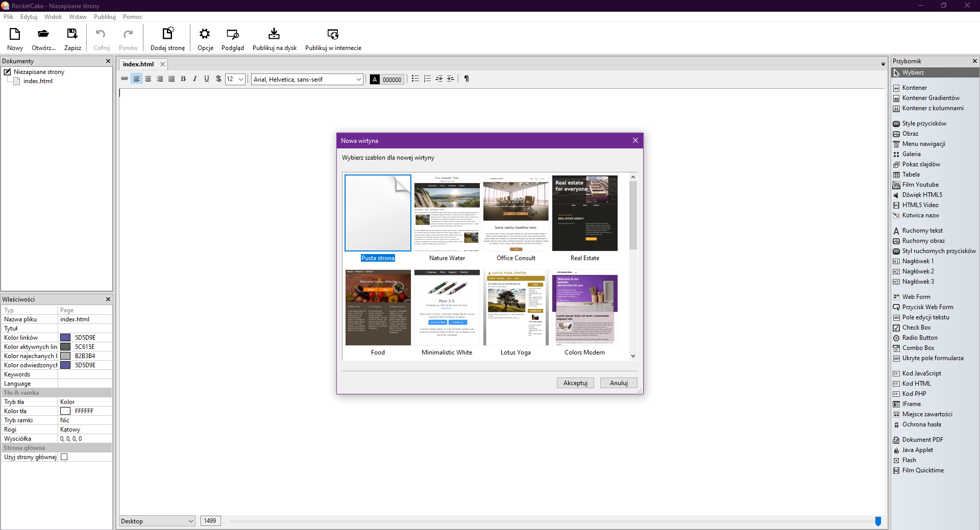Screen dimensions: 980x530
Task: Click the Nowy (new document) toolbar icon
Action: point(15,34)
